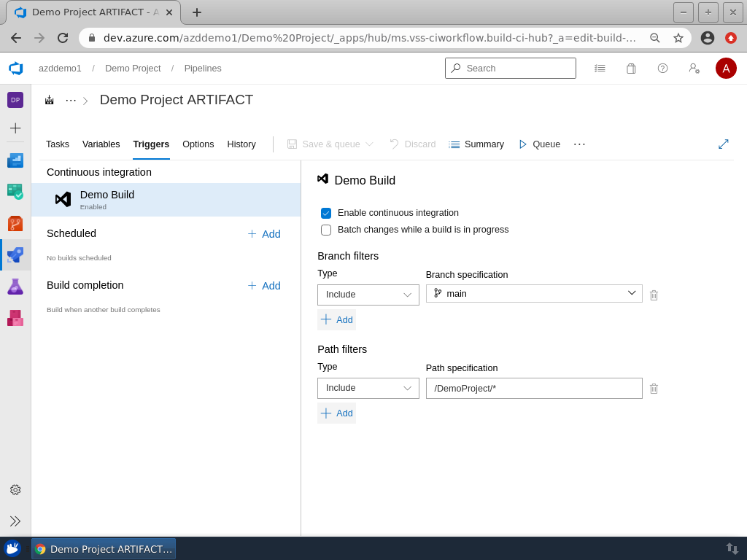
Task: Open the taskbar start menu icon
Action: point(13,548)
